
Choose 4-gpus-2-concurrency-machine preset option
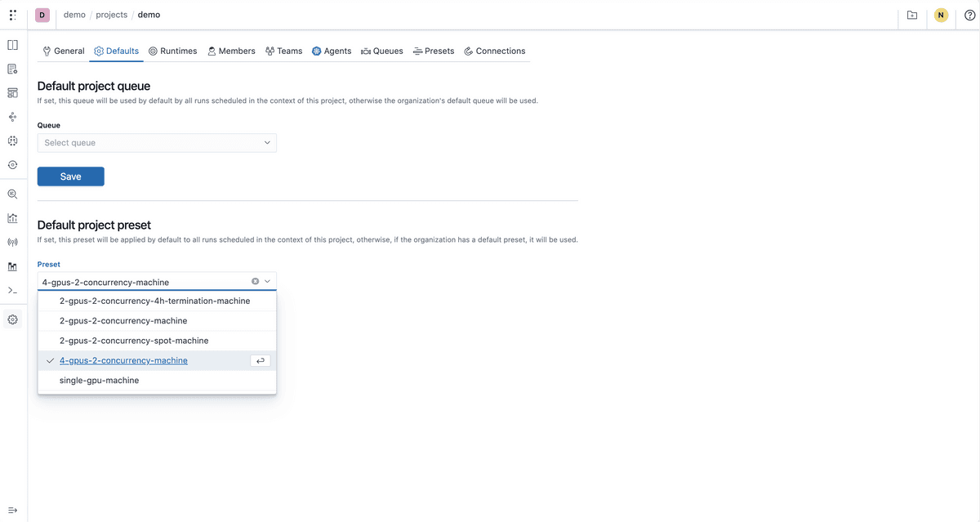point(157,360)
